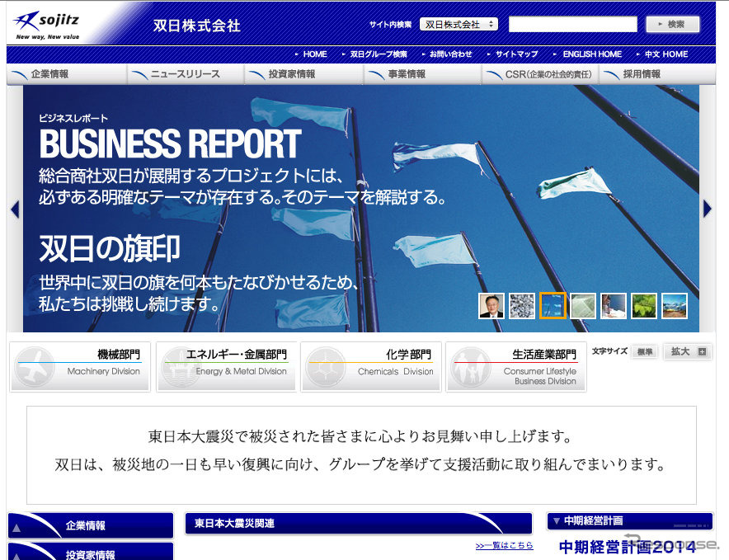Select the green leaves banner thumbnail

point(643,306)
